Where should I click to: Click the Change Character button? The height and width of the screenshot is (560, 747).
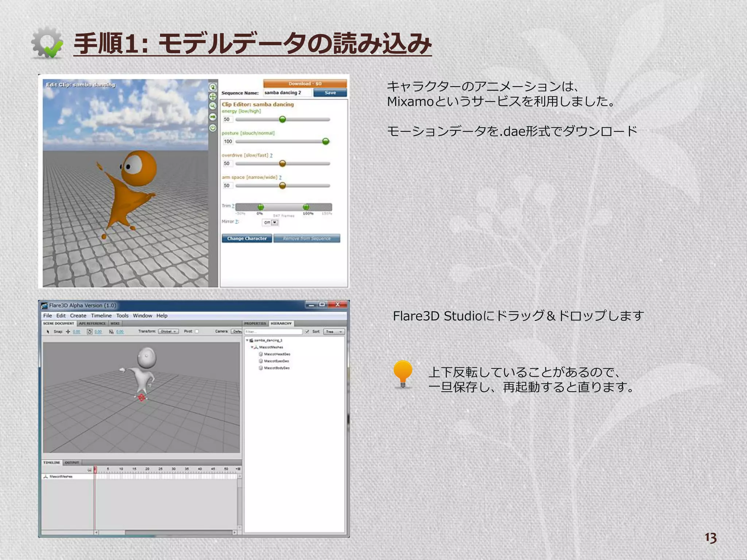(247, 238)
